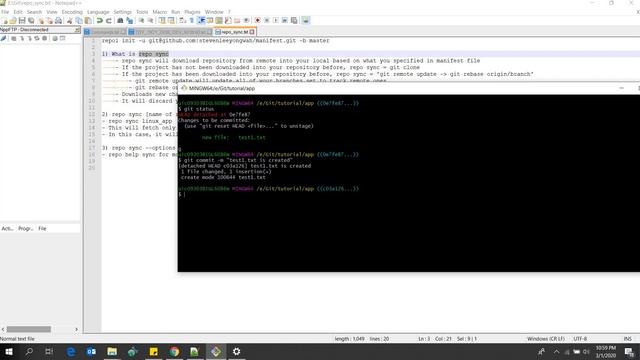
Task: Toggle synchronized vertical scrolling
Action: coord(162,20)
